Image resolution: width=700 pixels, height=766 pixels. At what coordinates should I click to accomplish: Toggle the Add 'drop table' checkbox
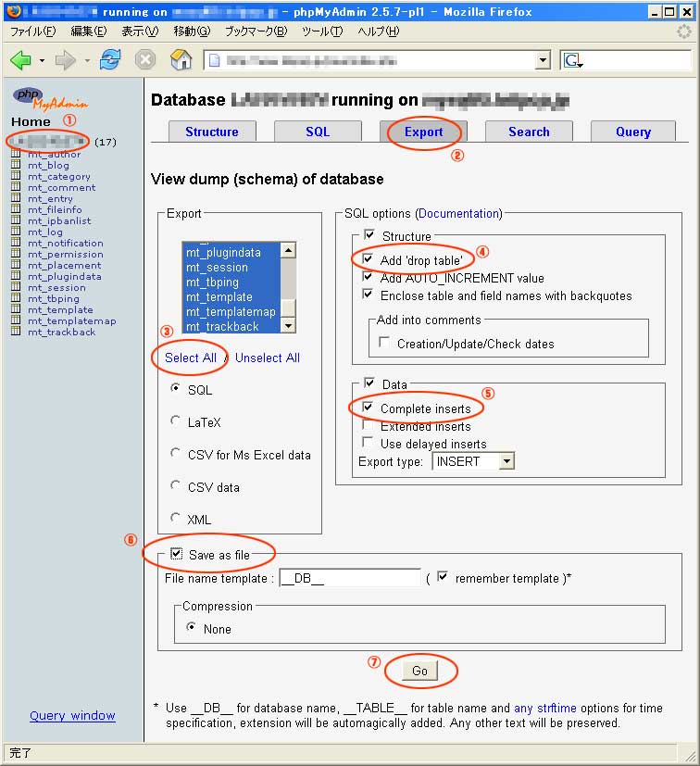(x=368, y=260)
